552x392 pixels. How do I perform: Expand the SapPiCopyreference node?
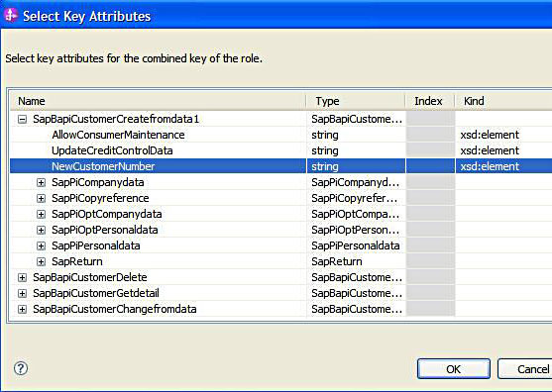(x=42, y=199)
